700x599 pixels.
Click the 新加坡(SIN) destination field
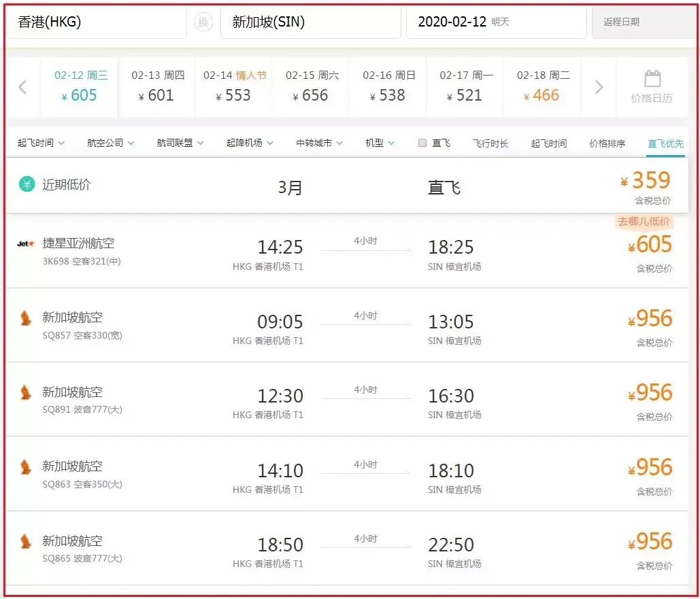pos(311,22)
